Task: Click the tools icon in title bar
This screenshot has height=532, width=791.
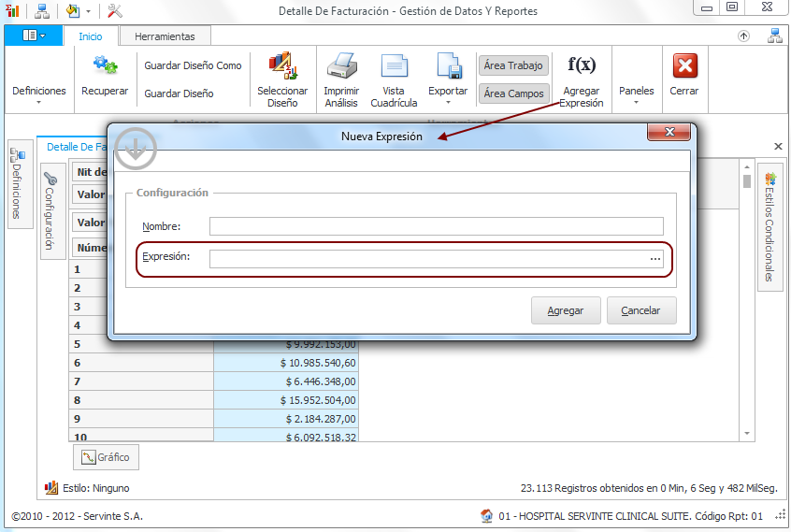Action: pos(115,11)
